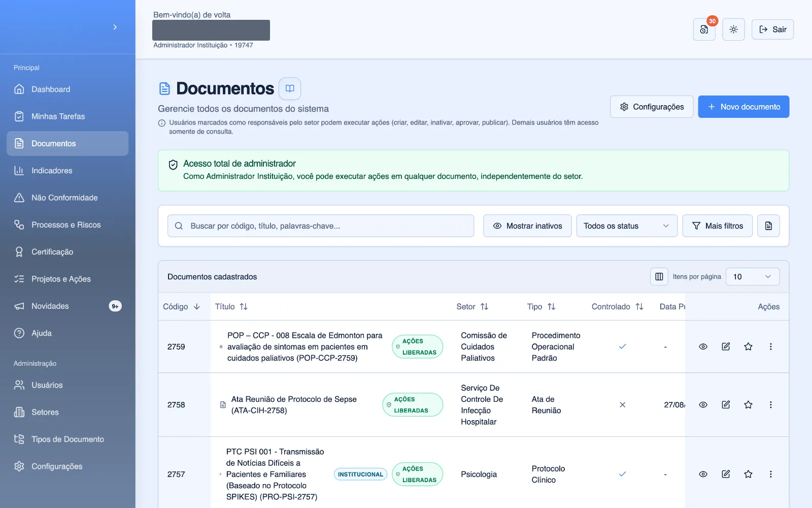This screenshot has width=812, height=508.
Task: Open Não Conformidade in the sidebar
Action: [x=67, y=198]
